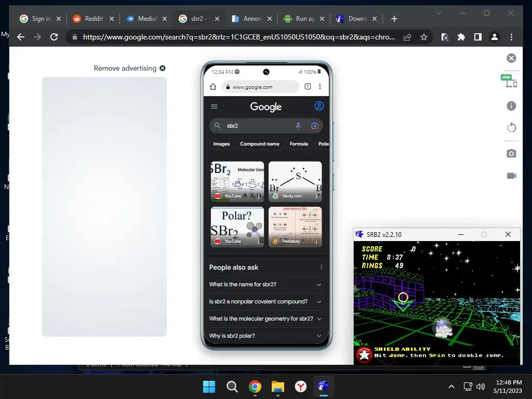The image size is (532, 399).
Task: Open Google Lens camera search
Action: [315, 126]
